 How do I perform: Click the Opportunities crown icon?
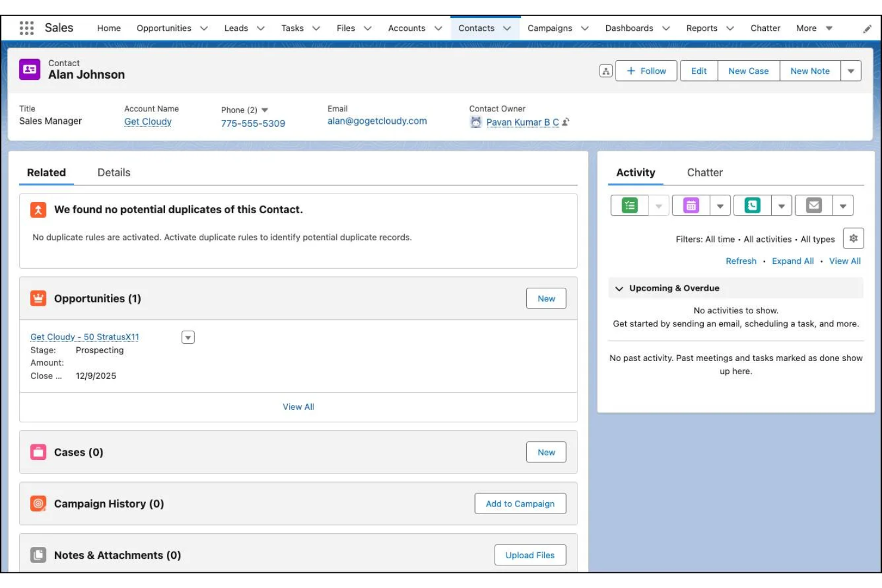38,298
